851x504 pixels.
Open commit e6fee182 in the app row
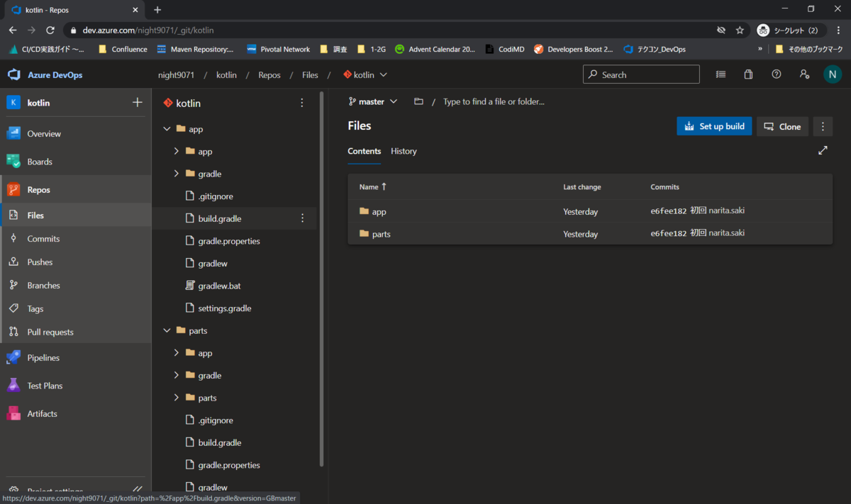point(669,211)
